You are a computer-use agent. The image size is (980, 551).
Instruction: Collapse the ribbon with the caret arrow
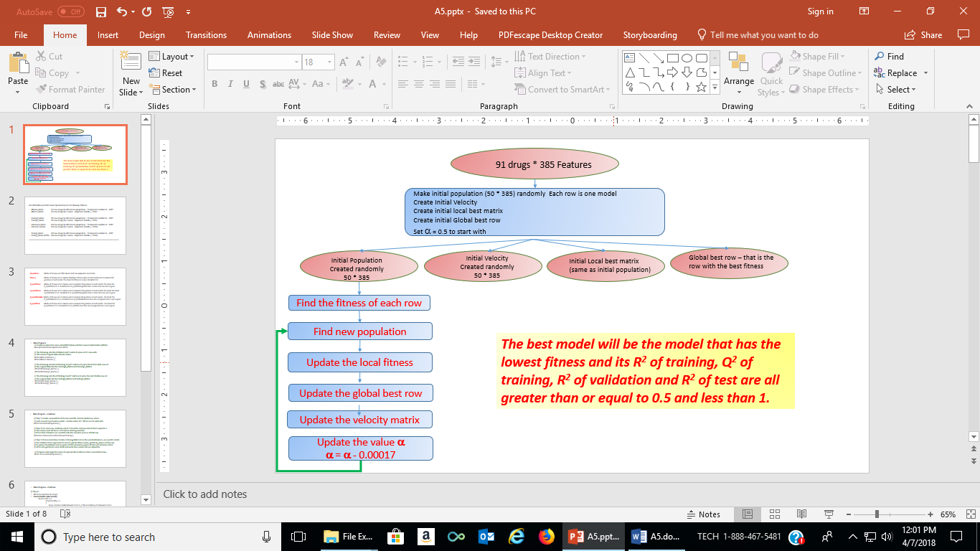coord(970,106)
